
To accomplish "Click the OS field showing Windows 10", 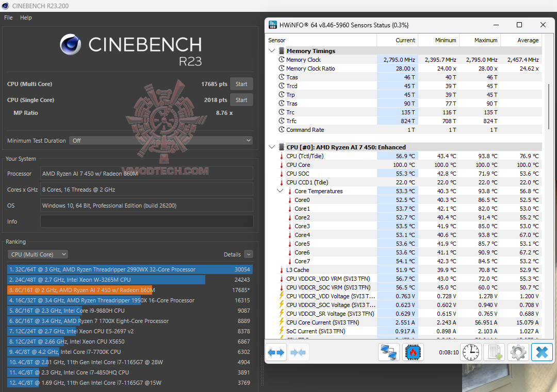I will pos(146,206).
